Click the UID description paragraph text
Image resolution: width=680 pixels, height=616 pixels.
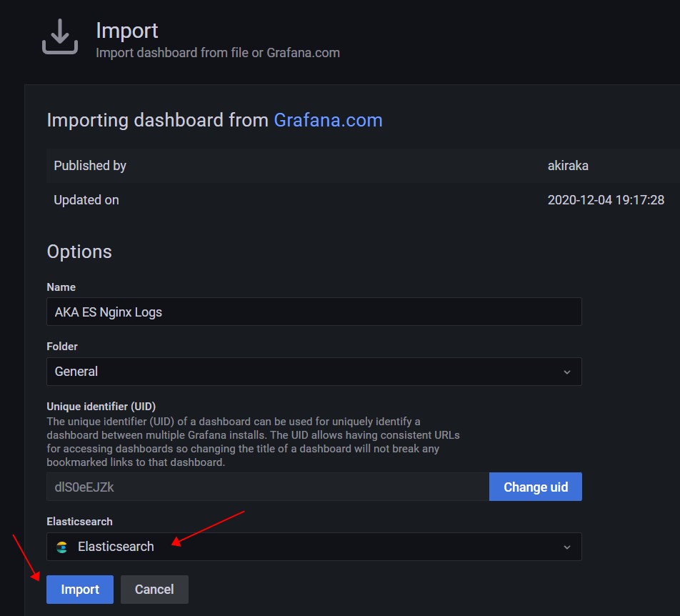(x=253, y=442)
